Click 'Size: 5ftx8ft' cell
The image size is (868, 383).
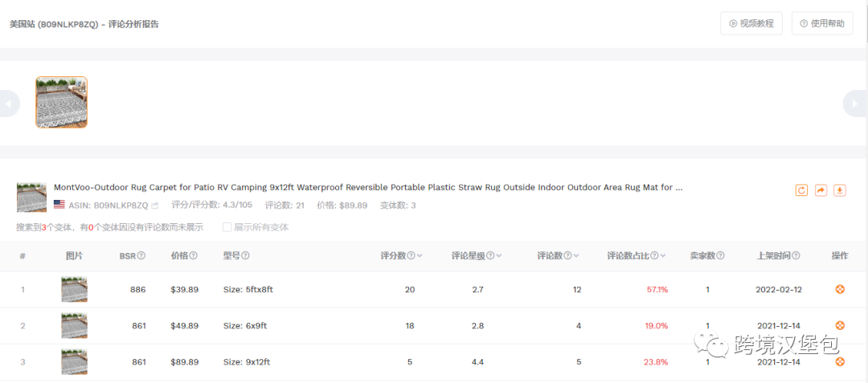(248, 289)
